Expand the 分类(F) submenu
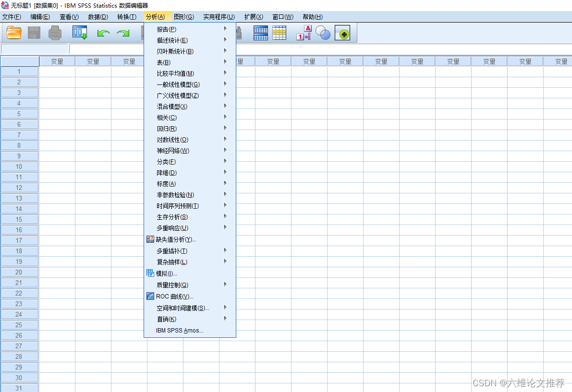The height and width of the screenshot is (392, 572). pyautogui.click(x=190, y=161)
